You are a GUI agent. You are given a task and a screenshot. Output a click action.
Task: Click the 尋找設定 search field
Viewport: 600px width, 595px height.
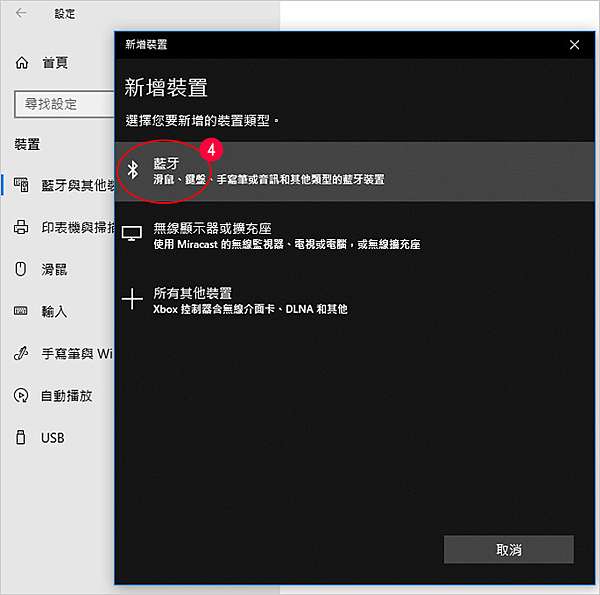pos(64,104)
